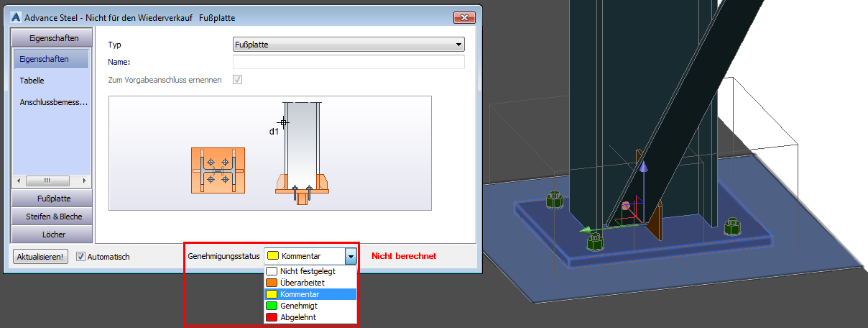Click into the Name input field
Viewport: 868px width, 328px height.
point(348,62)
